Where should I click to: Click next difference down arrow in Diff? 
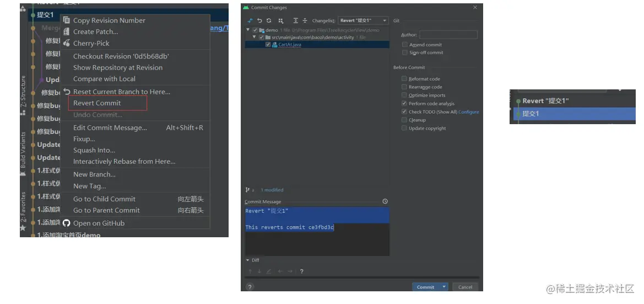pos(259,271)
